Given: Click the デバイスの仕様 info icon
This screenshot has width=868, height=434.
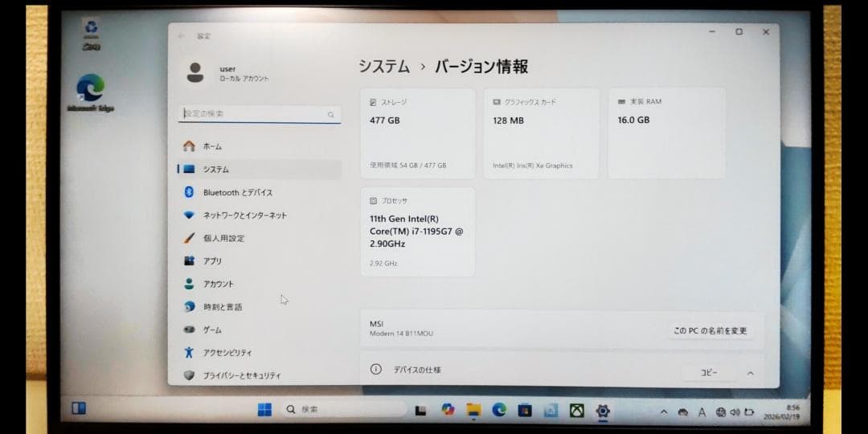Looking at the screenshot, I should tap(376, 369).
